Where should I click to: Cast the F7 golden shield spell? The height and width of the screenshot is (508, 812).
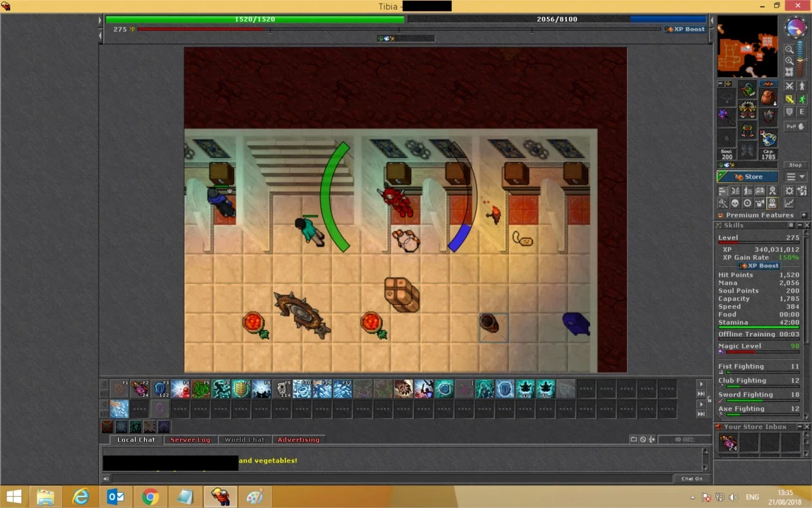241,388
